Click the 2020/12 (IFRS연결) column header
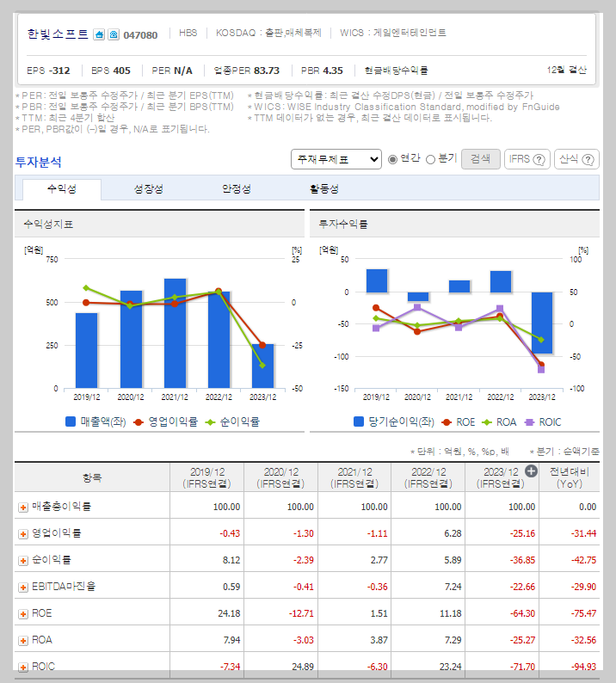The width and height of the screenshot is (616, 683). point(280,477)
